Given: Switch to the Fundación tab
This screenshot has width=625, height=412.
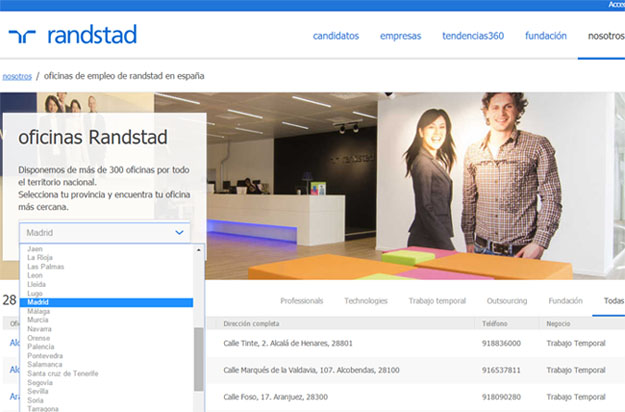Looking at the screenshot, I should [x=565, y=301].
